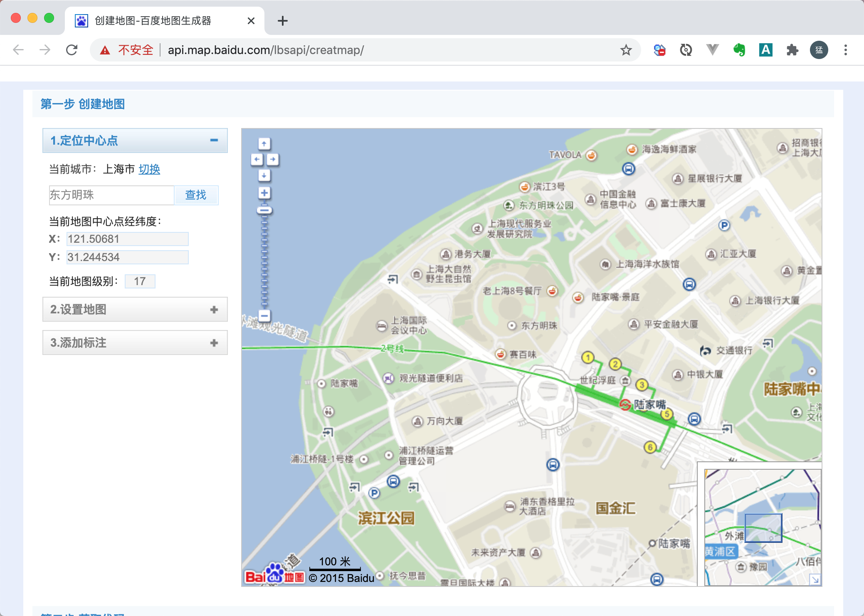Pan the map up with arrow control
This screenshot has height=616, width=864.
(264, 144)
